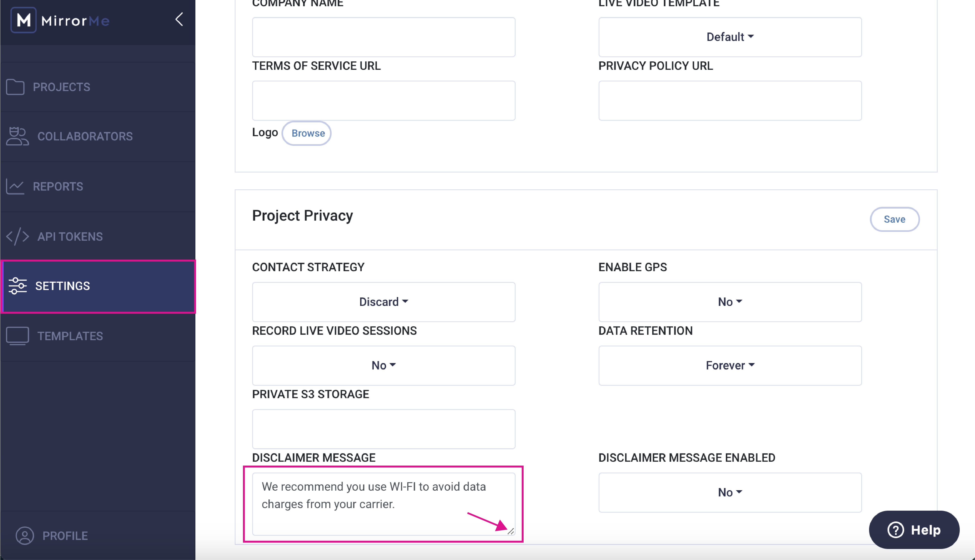Open the Contact Strategy Discard dropdown
The height and width of the screenshot is (560, 975).
point(383,301)
